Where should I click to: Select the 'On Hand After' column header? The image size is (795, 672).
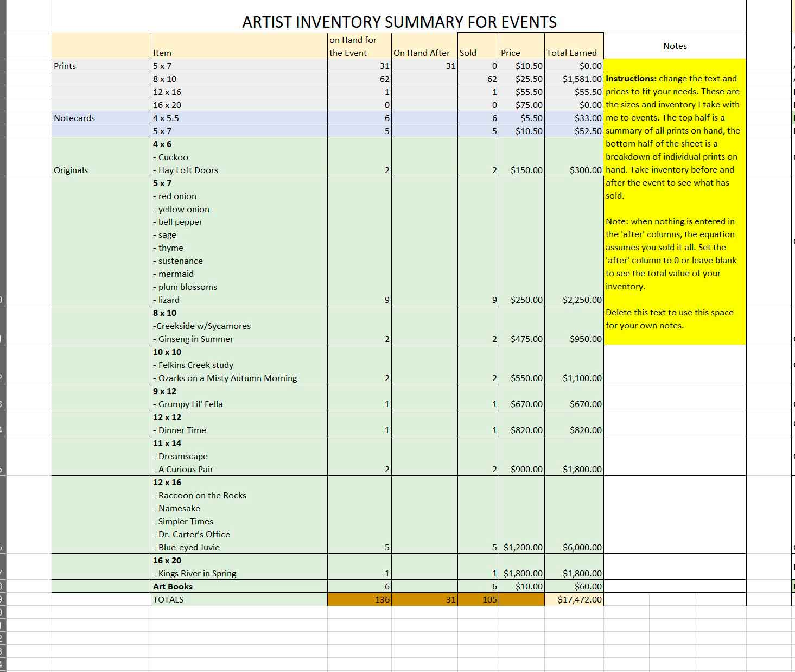(x=422, y=53)
